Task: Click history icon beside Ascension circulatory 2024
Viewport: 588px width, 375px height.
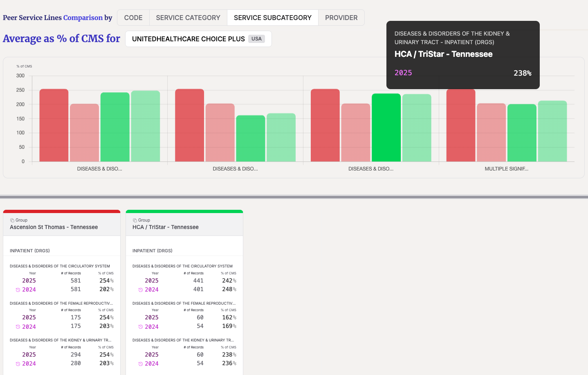Action: tap(18, 290)
